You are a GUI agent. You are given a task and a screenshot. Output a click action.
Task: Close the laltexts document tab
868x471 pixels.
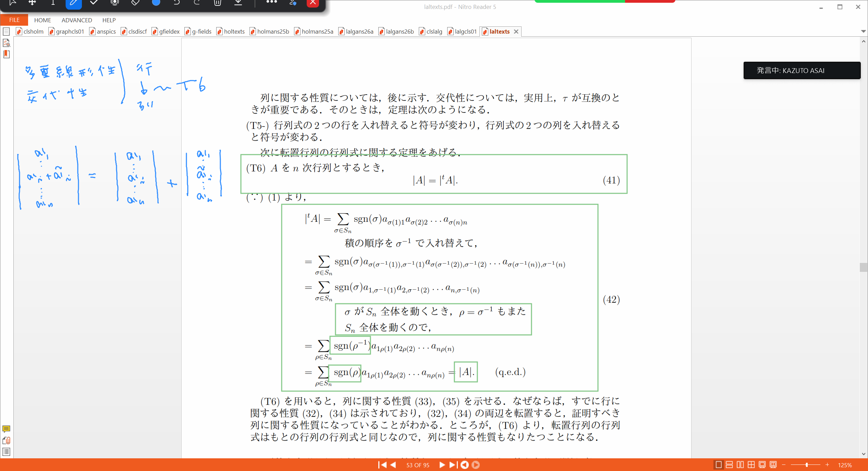[x=516, y=32]
